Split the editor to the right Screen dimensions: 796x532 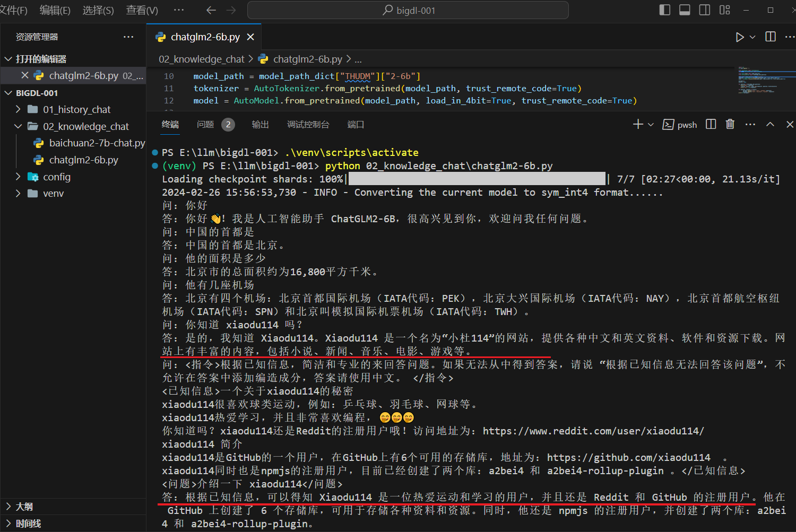click(x=771, y=37)
